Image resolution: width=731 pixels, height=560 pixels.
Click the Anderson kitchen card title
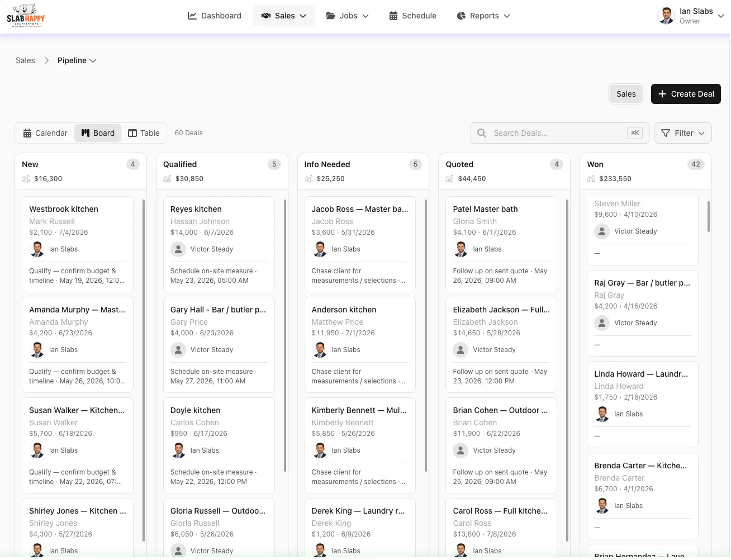click(x=344, y=310)
